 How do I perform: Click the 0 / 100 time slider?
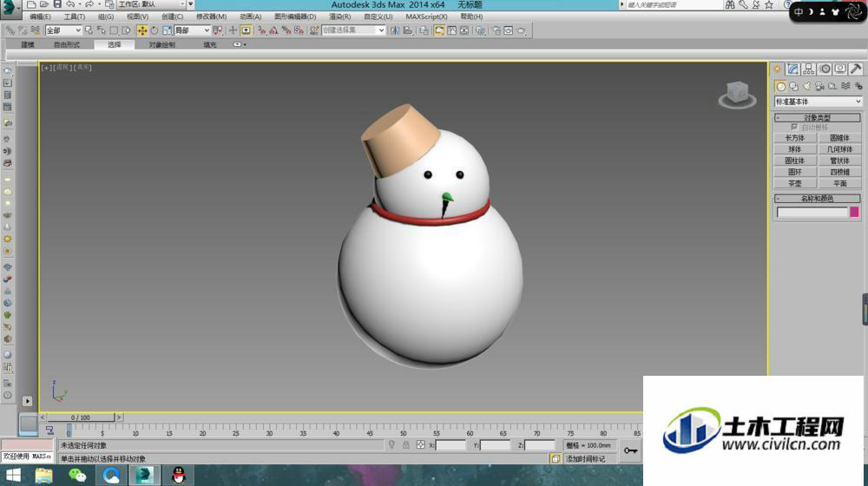click(x=81, y=417)
